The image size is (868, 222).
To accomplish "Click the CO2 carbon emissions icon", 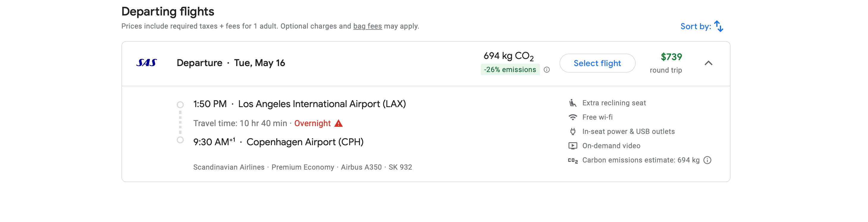I will tap(573, 160).
